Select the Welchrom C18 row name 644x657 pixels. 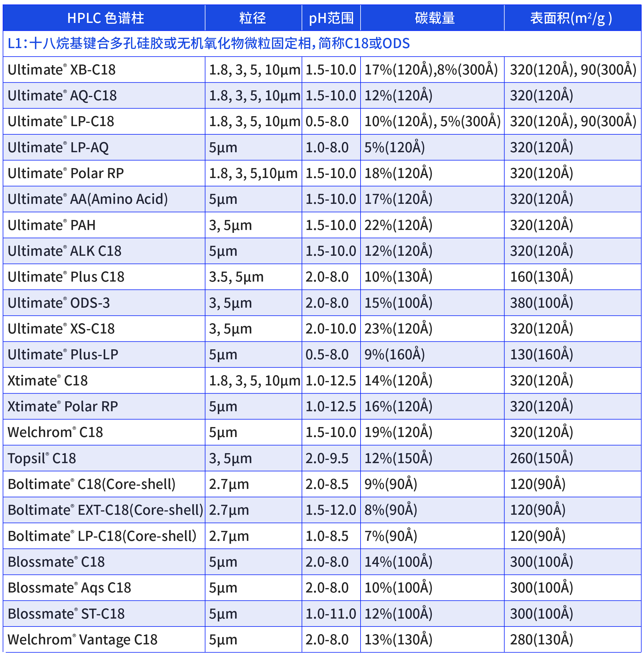55,432
